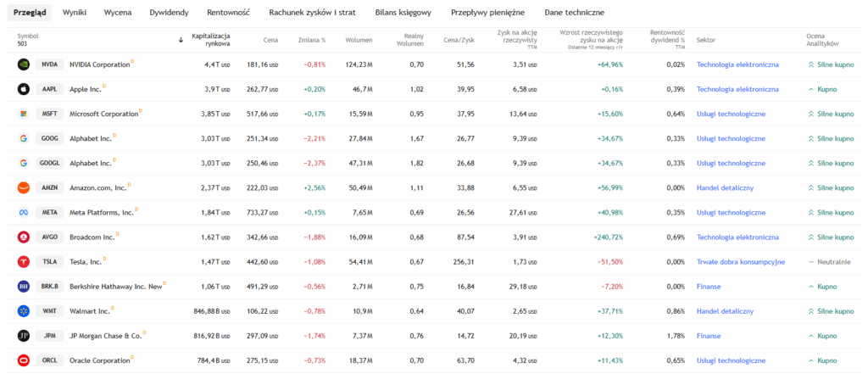The width and height of the screenshot is (868, 374).
Task: Click the Meta Platforms logo icon
Action: [x=24, y=212]
